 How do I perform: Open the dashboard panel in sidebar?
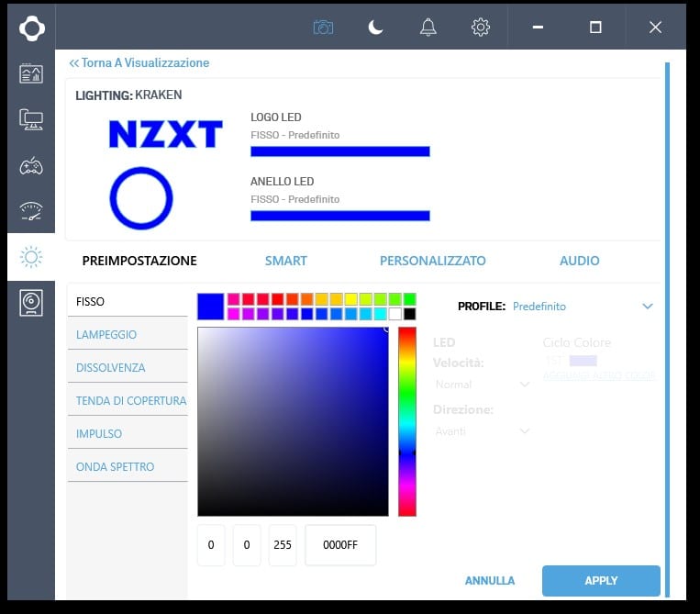[x=31, y=73]
